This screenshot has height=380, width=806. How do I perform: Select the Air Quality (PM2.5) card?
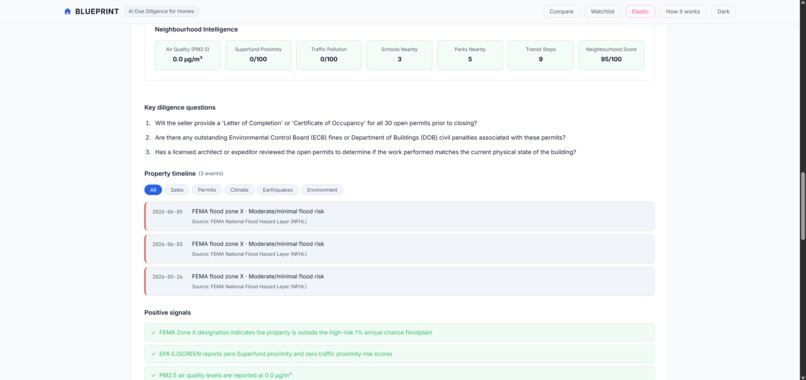(x=188, y=55)
